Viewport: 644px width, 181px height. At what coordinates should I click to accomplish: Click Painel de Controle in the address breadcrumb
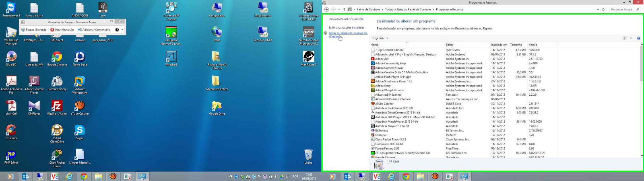368,9
